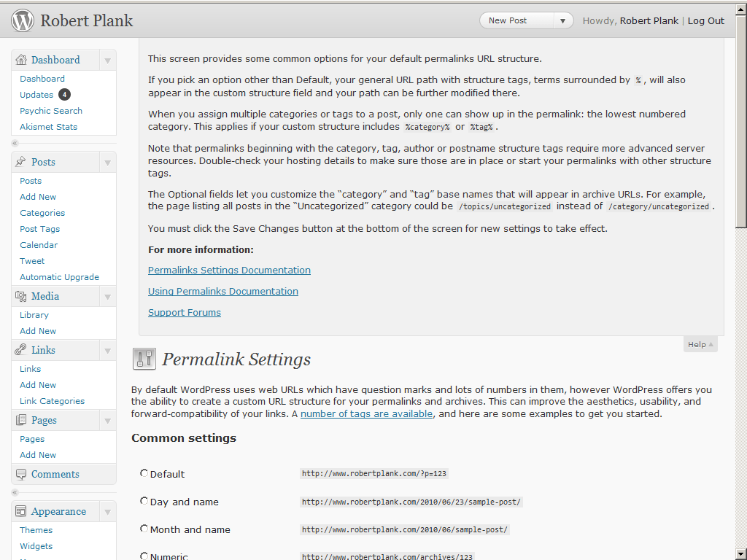Viewport: 747px width, 560px height.
Task: Collapse the Appearance menu chevron
Action: [x=108, y=511]
